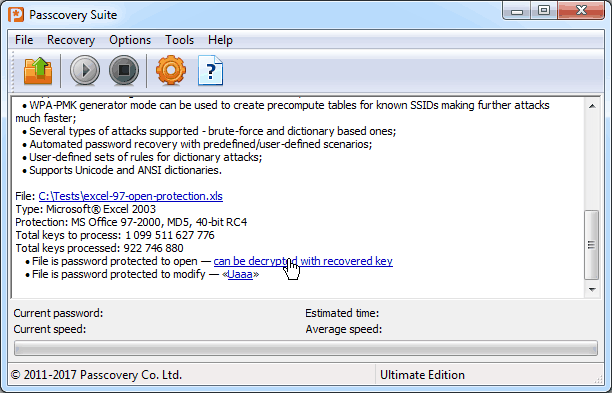This screenshot has width=612, height=393.
Task: Click the 'Type: Microsoft Excel 2003' line
Action: 85,209
